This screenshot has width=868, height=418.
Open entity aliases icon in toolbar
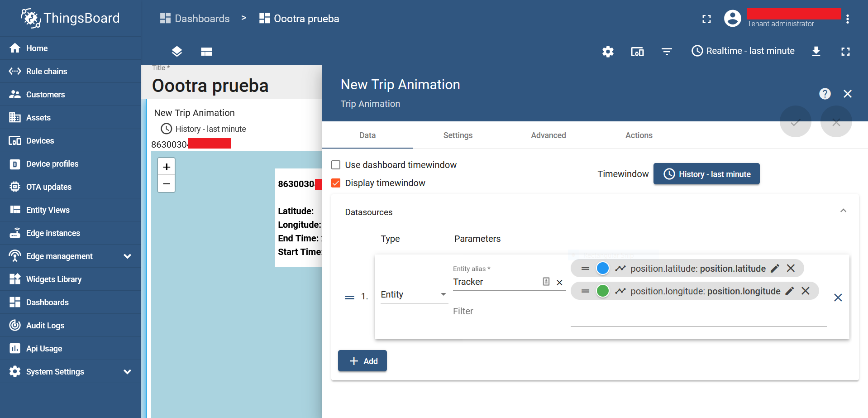coord(637,51)
